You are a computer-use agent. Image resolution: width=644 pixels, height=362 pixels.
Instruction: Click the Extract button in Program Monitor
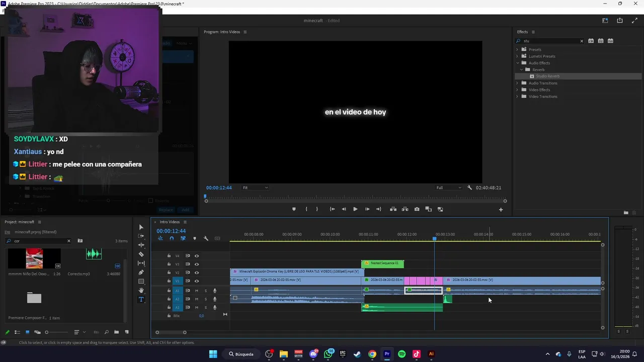click(405, 209)
